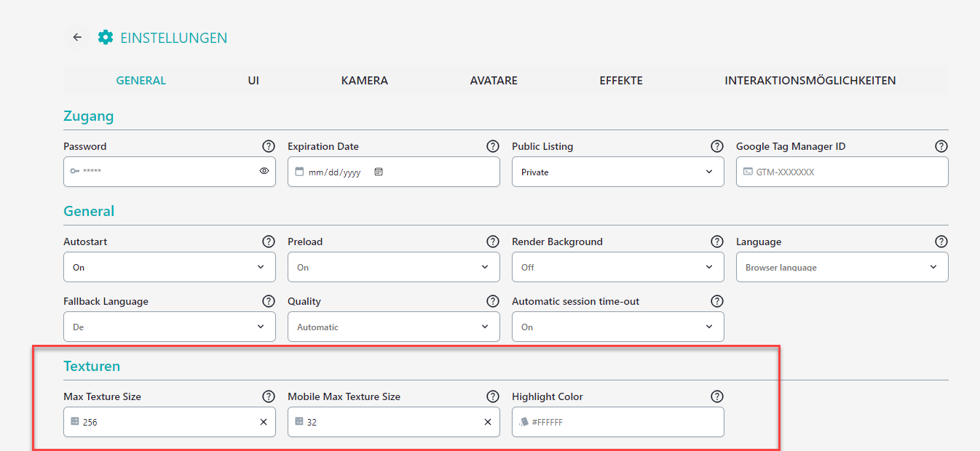Image resolution: width=980 pixels, height=451 pixels.
Task: Click the back arrow button
Action: coord(77,38)
